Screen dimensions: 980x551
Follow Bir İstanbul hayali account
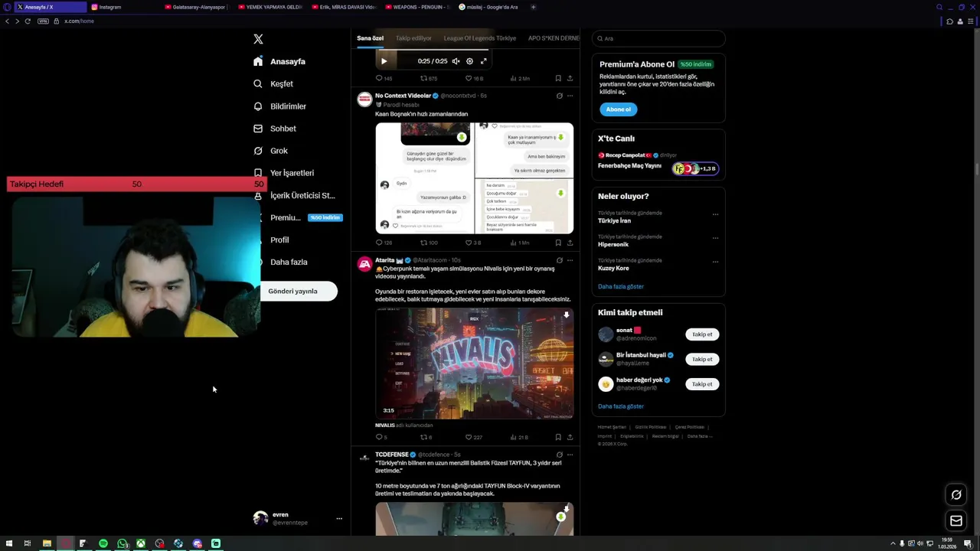702,359
